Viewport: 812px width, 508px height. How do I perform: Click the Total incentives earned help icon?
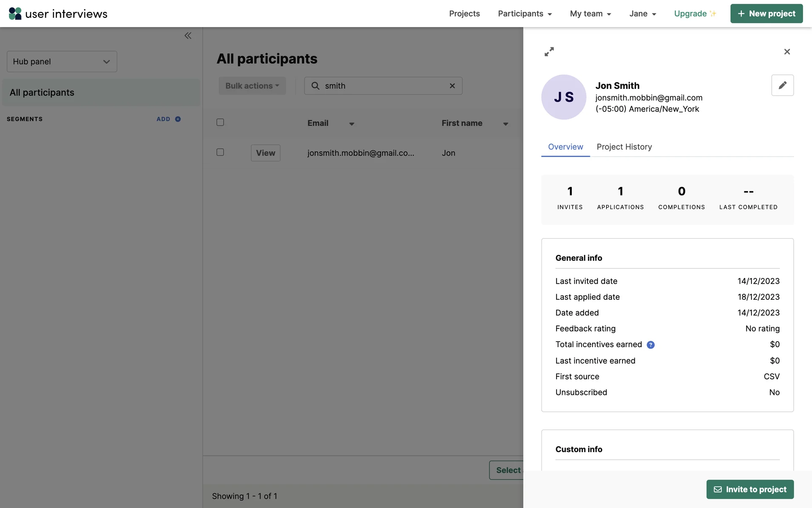coord(650,345)
